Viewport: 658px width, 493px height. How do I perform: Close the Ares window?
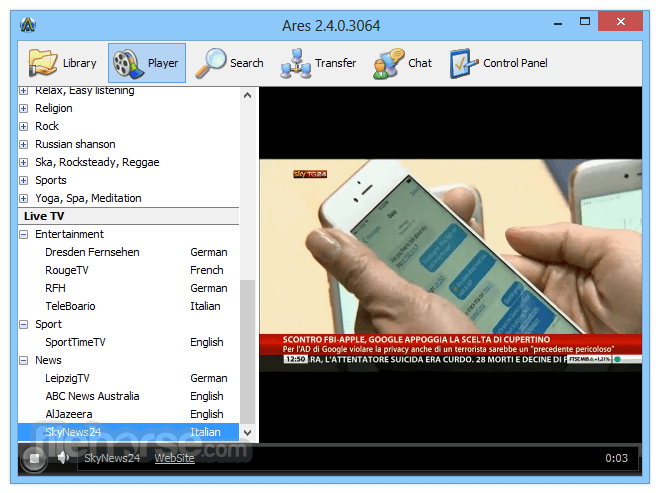click(621, 21)
